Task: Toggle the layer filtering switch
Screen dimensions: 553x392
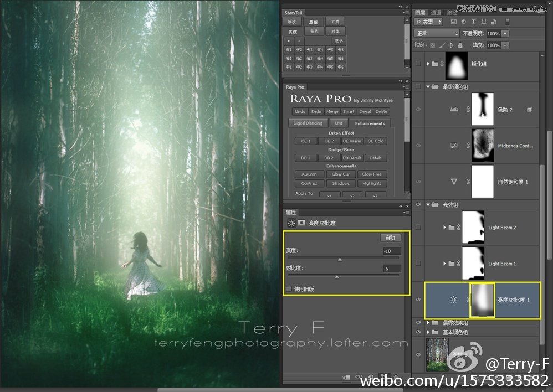Action: point(507,22)
